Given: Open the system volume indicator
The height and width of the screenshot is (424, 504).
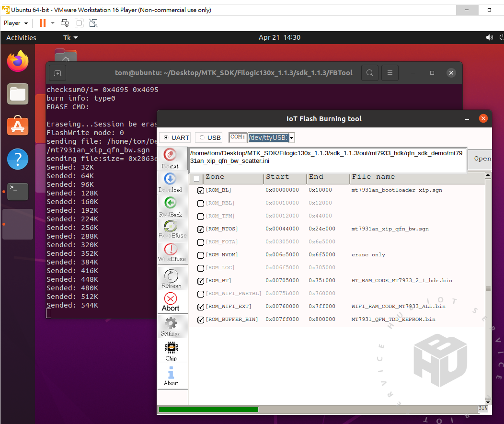Looking at the screenshot, I should click(489, 38).
